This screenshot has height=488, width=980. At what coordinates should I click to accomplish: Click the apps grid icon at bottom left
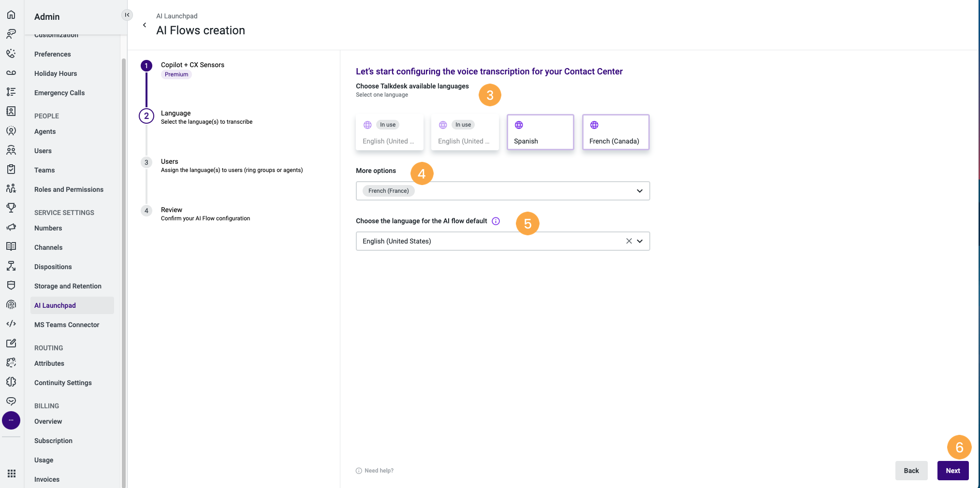11,474
